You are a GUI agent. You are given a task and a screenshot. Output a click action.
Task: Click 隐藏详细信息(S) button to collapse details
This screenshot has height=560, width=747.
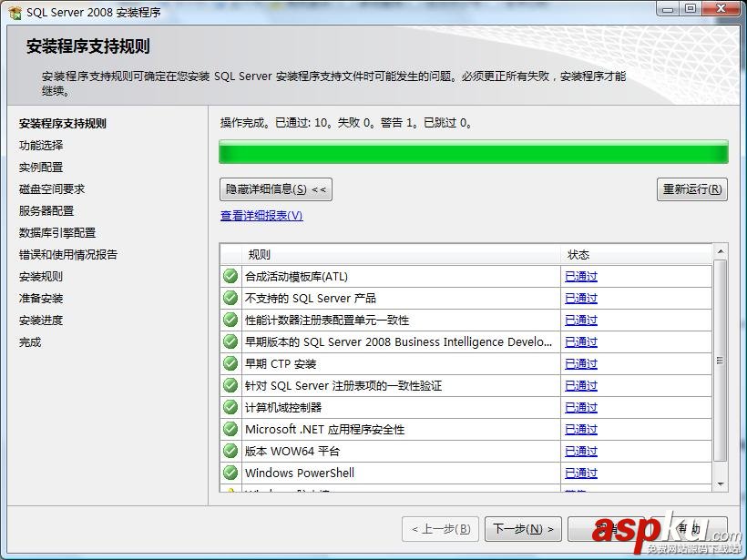276,189
